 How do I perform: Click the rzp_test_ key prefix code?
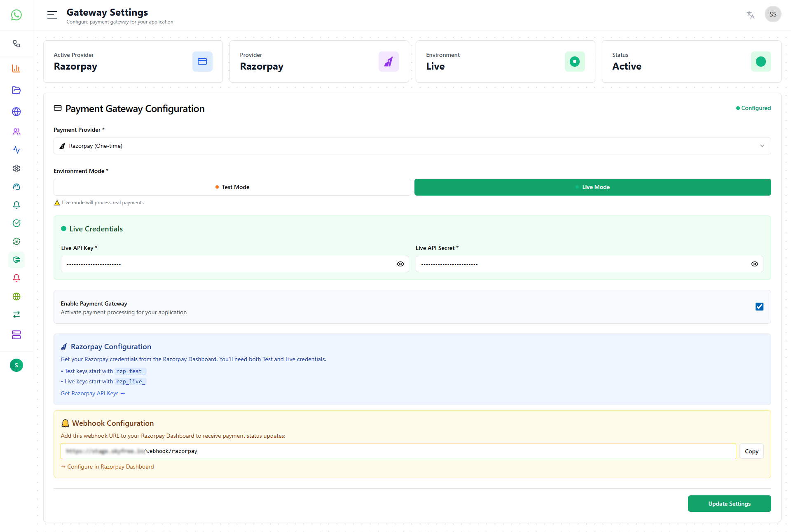click(131, 371)
